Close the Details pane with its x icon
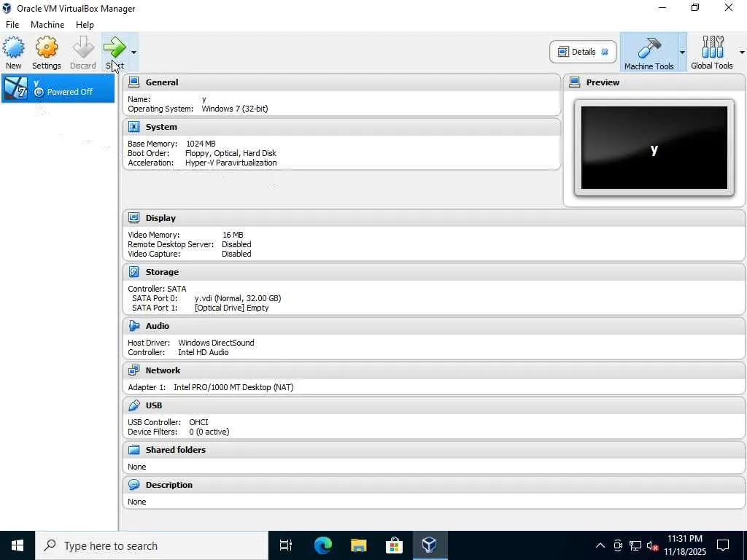This screenshot has height=560, width=747. point(605,52)
